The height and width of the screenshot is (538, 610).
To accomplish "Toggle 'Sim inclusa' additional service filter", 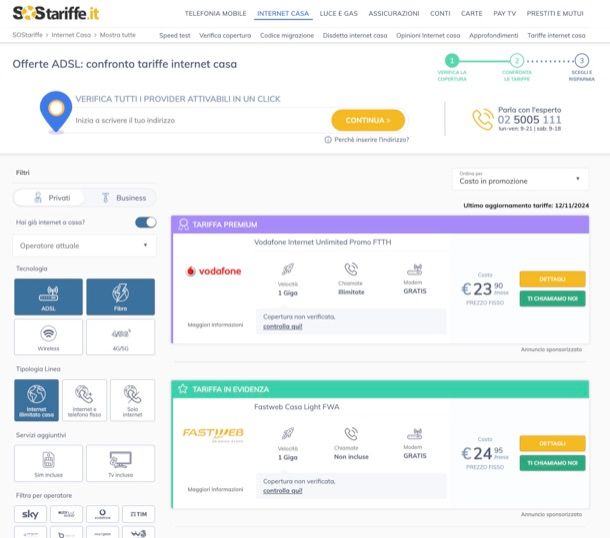I will (49, 463).
